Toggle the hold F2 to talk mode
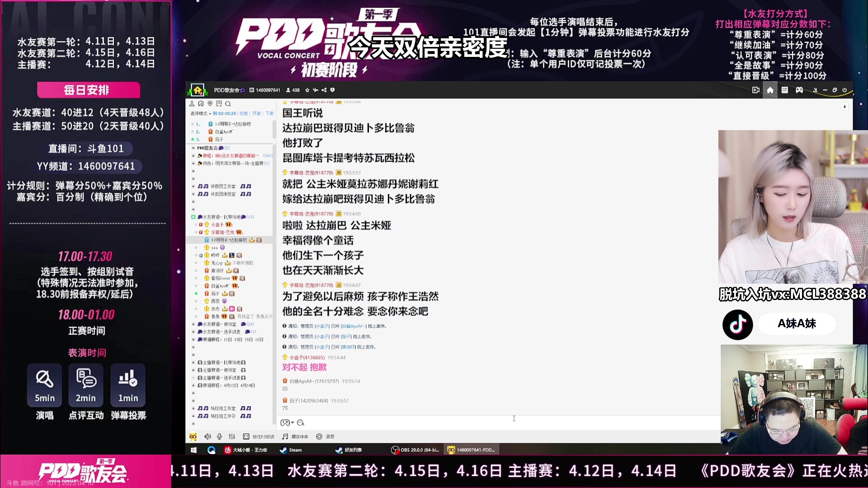868x488 pixels. (259, 436)
